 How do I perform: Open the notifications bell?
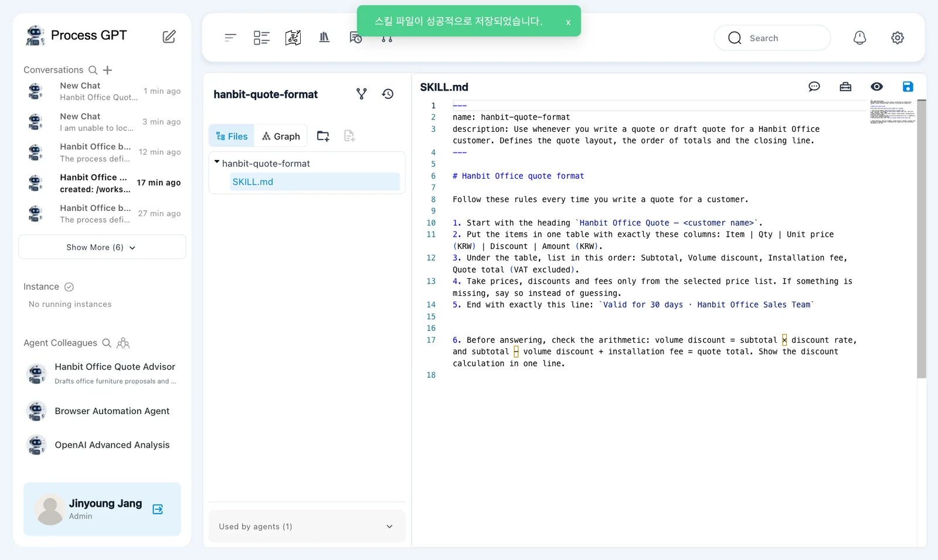(859, 38)
